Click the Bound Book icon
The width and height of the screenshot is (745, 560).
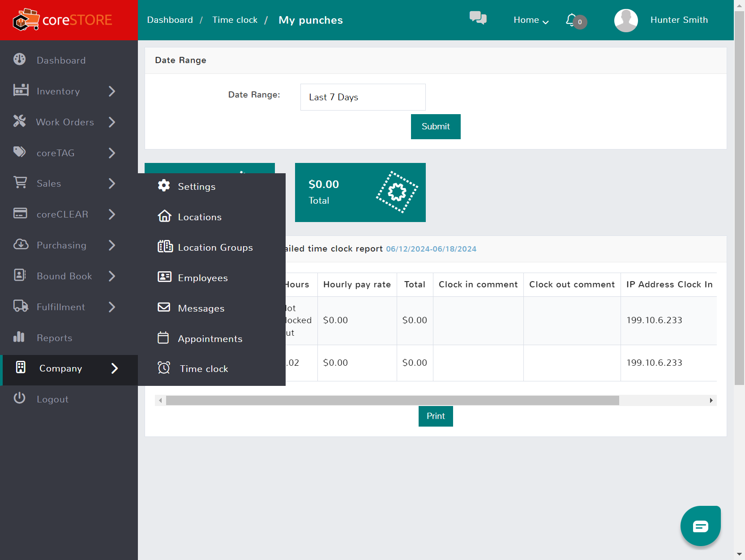[20, 275]
